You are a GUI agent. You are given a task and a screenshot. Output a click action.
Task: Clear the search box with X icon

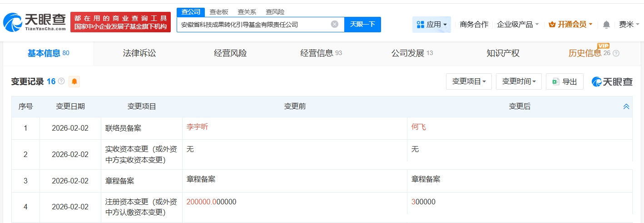click(334, 25)
